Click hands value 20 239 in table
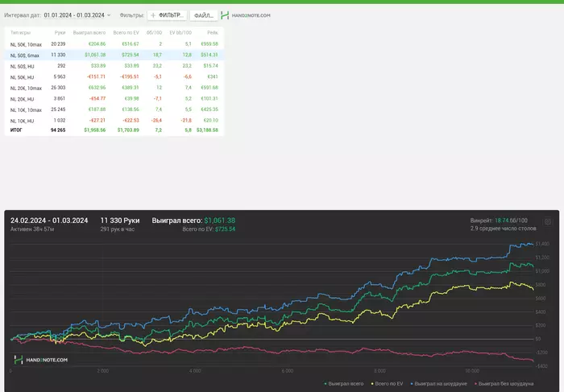564x392 pixels. [58, 43]
